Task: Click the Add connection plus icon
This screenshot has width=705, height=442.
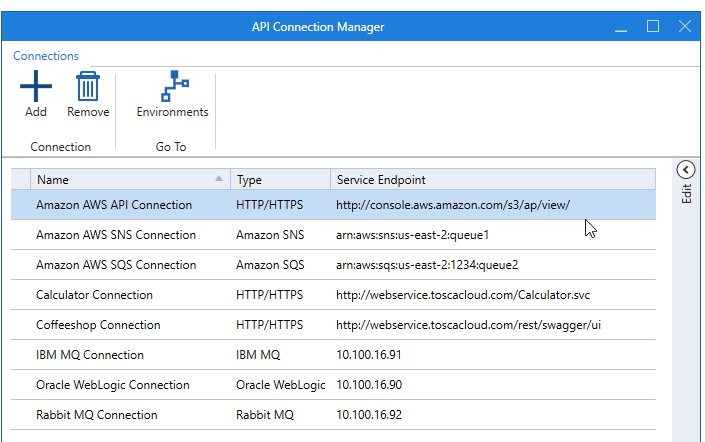Action: (x=36, y=86)
